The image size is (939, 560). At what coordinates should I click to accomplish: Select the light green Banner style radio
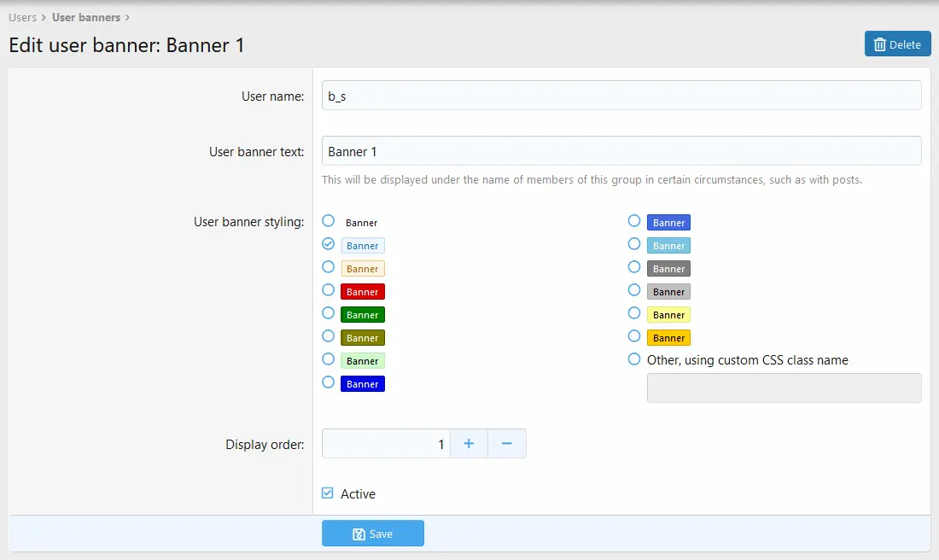pos(328,359)
